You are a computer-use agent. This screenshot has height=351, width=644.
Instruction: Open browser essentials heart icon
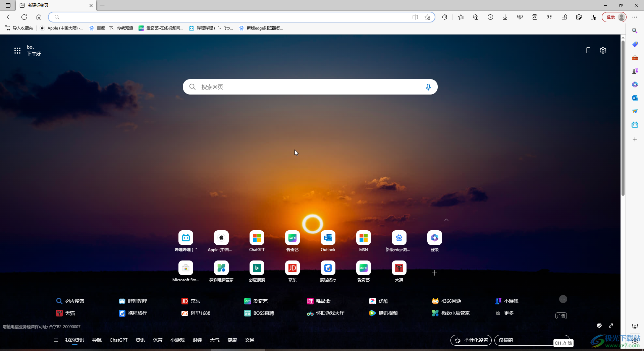(x=520, y=17)
